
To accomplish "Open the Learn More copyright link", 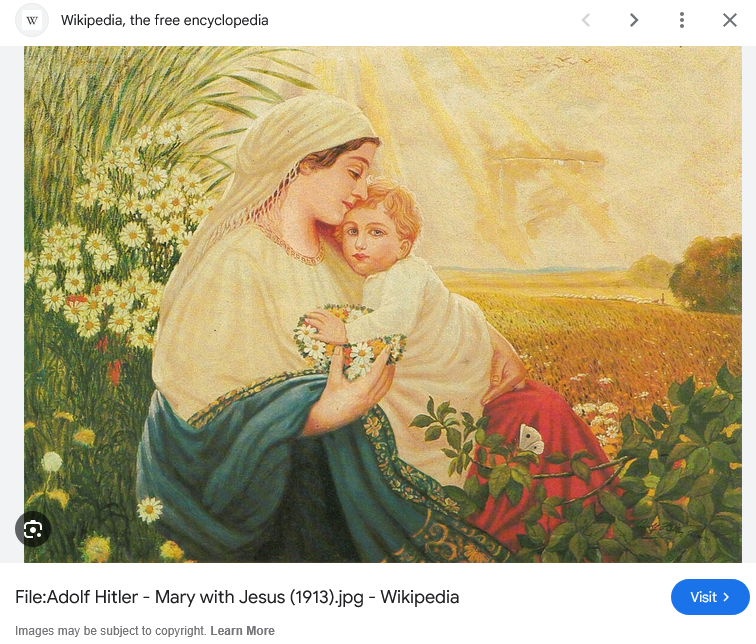I will point(243,631).
